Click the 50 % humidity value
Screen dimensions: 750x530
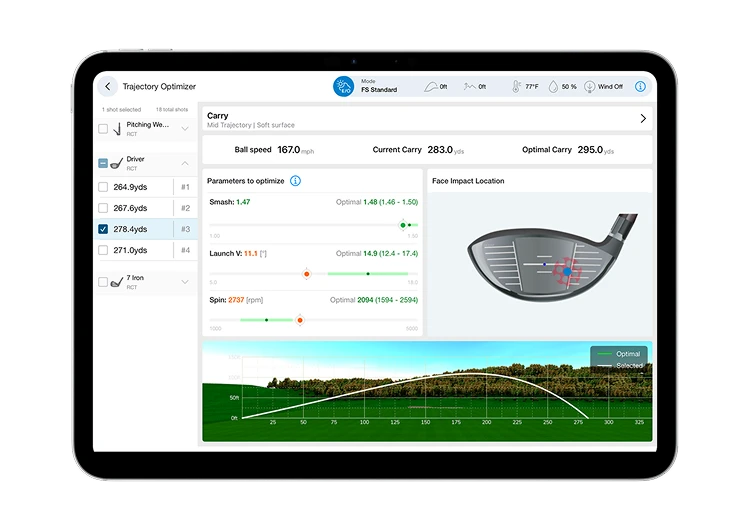pyautogui.click(x=569, y=87)
